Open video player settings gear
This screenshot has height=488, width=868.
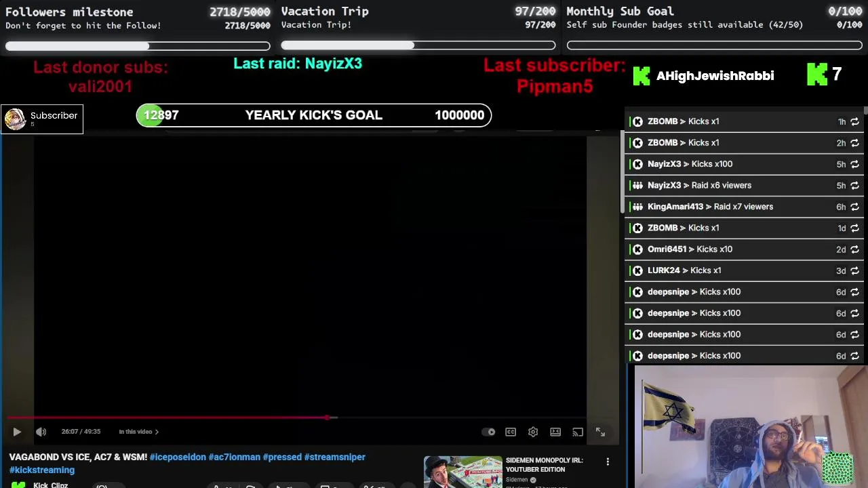533,432
